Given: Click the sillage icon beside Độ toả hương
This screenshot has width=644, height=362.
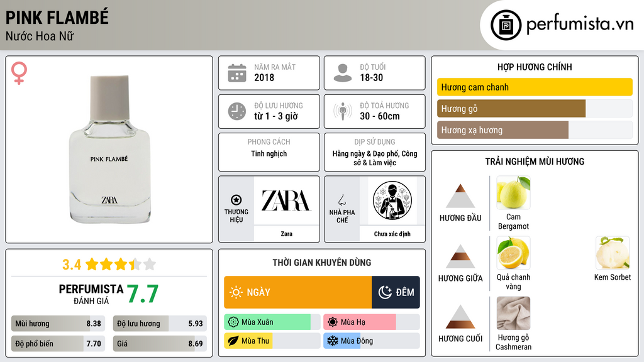Looking at the screenshot, I should (343, 111).
